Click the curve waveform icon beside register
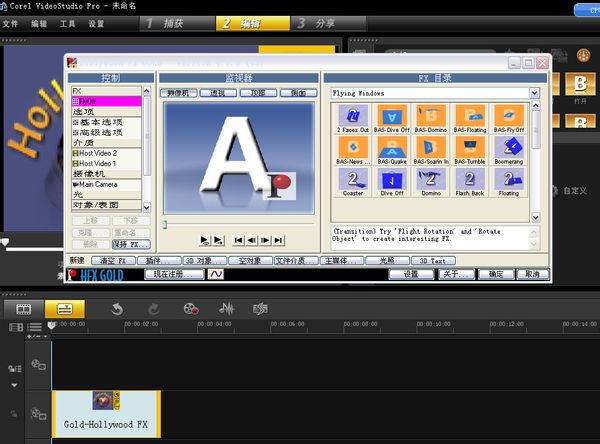This screenshot has width=600, height=444. (216, 274)
